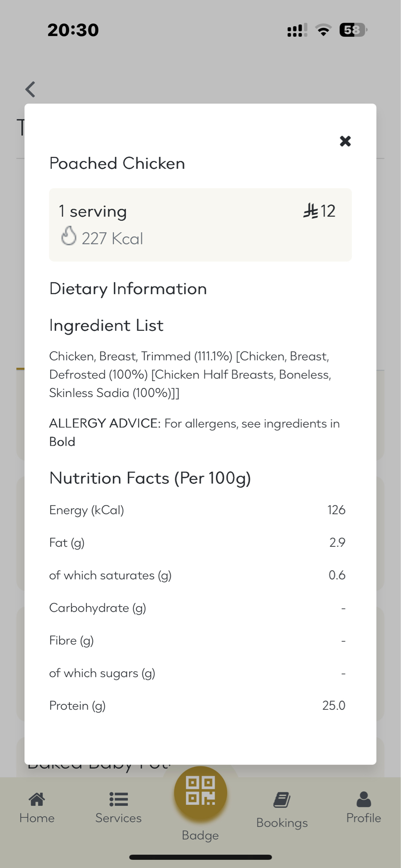Select the Protein (g) nutrition row
The image size is (401, 868).
(197, 706)
